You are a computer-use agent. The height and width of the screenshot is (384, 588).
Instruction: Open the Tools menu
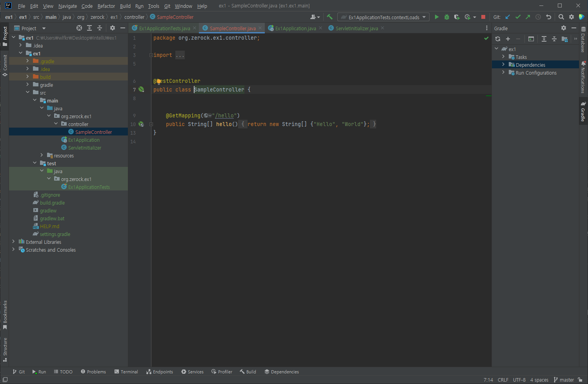[x=153, y=6]
